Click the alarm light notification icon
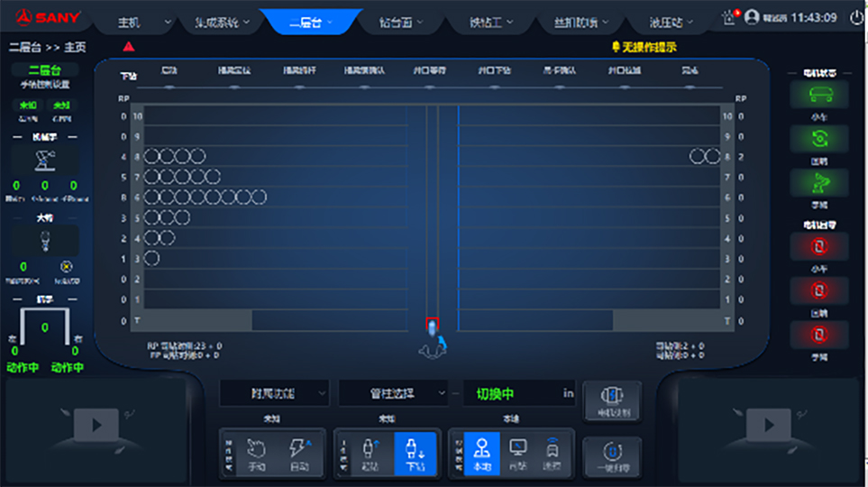Screen dimensions: 868x487 729,17
